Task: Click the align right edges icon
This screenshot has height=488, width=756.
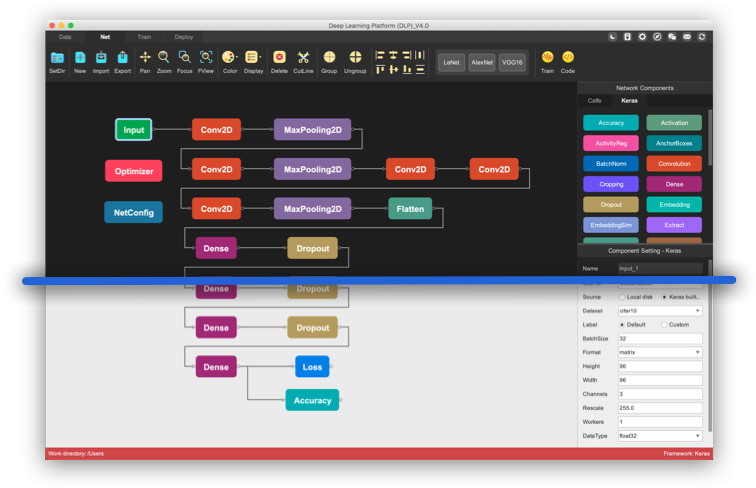Action: coord(407,55)
